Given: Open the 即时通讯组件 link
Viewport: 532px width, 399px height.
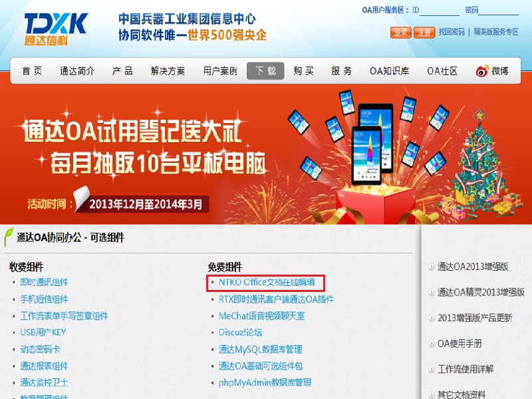Looking at the screenshot, I should point(44,282).
